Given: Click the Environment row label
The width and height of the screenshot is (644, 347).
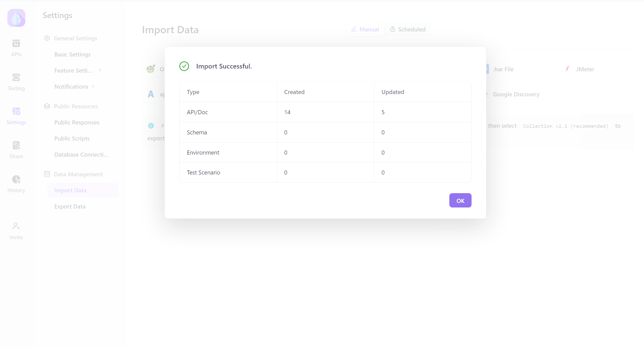Looking at the screenshot, I should (x=203, y=153).
